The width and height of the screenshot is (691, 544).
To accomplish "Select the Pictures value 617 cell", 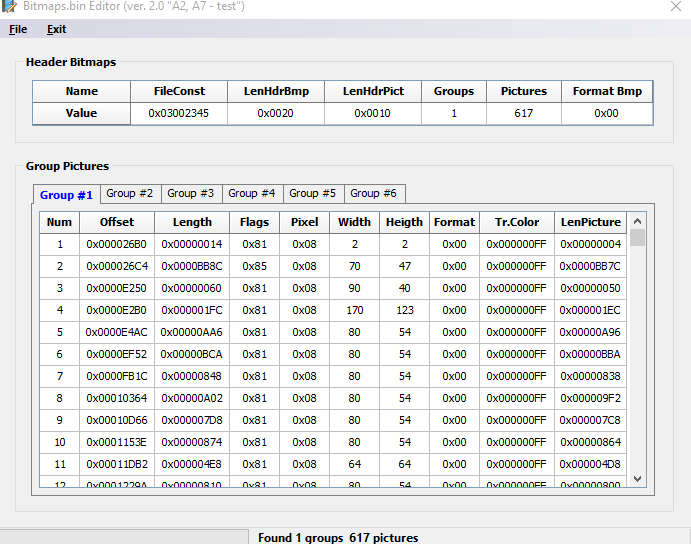I will pyautogui.click(x=524, y=113).
